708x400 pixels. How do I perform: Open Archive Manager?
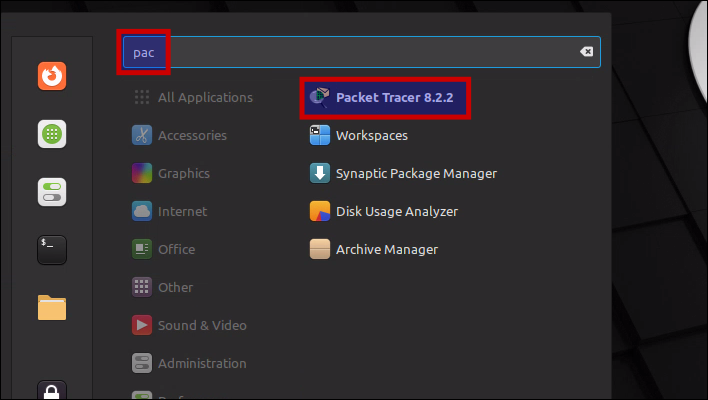pyautogui.click(x=386, y=249)
